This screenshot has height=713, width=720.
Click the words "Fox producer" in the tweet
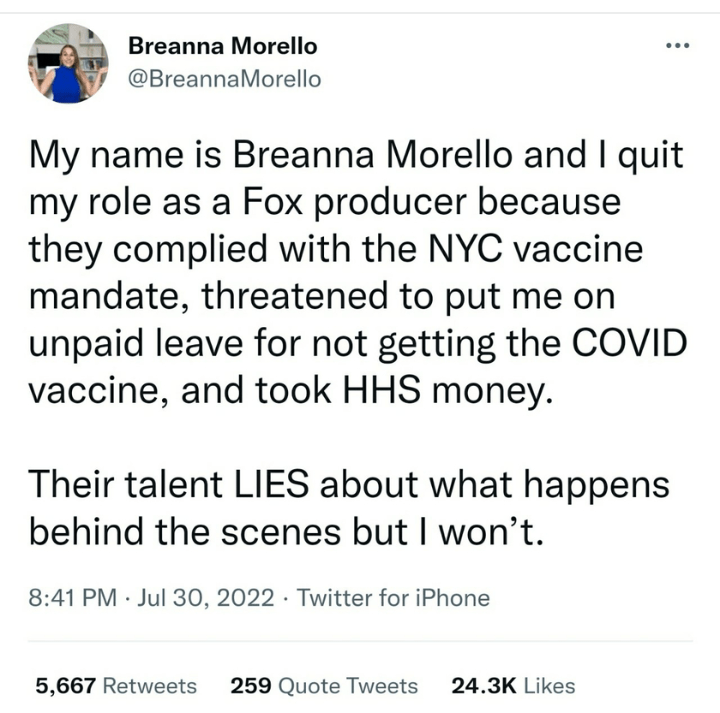(353, 203)
